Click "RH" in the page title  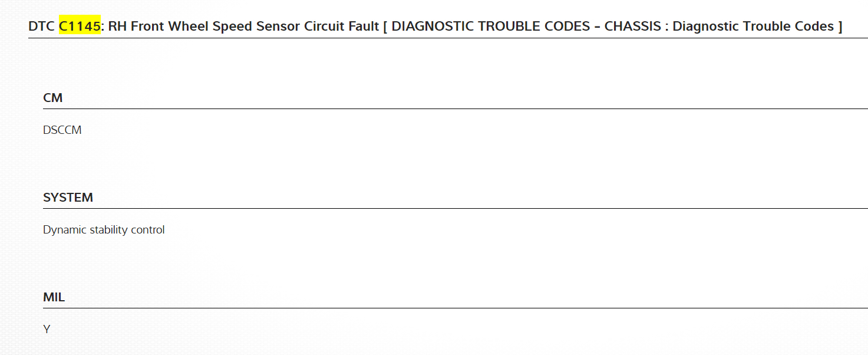tap(117, 27)
